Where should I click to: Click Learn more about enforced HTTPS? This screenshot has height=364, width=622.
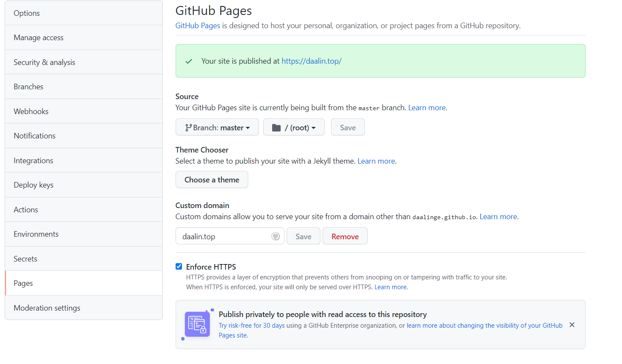pyautogui.click(x=390, y=287)
